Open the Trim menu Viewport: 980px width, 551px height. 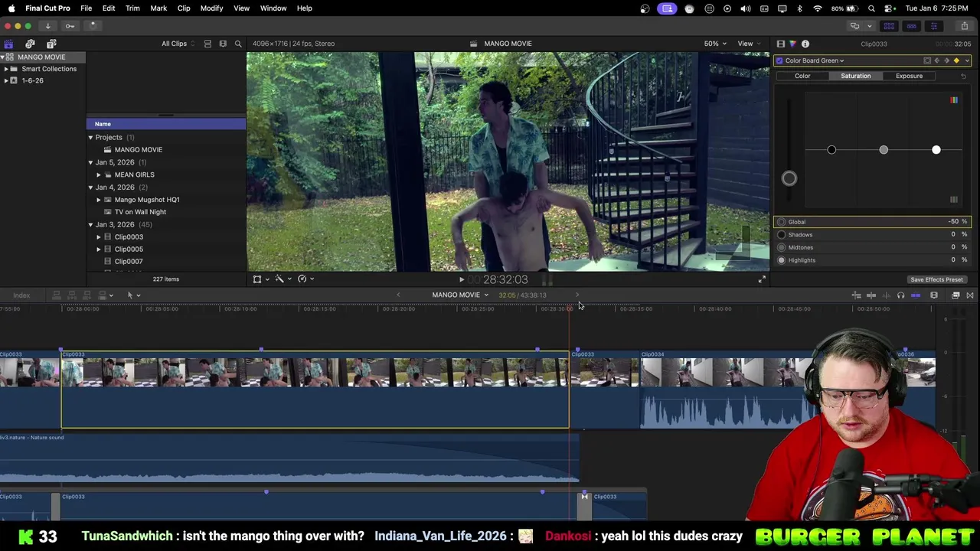[x=132, y=8]
